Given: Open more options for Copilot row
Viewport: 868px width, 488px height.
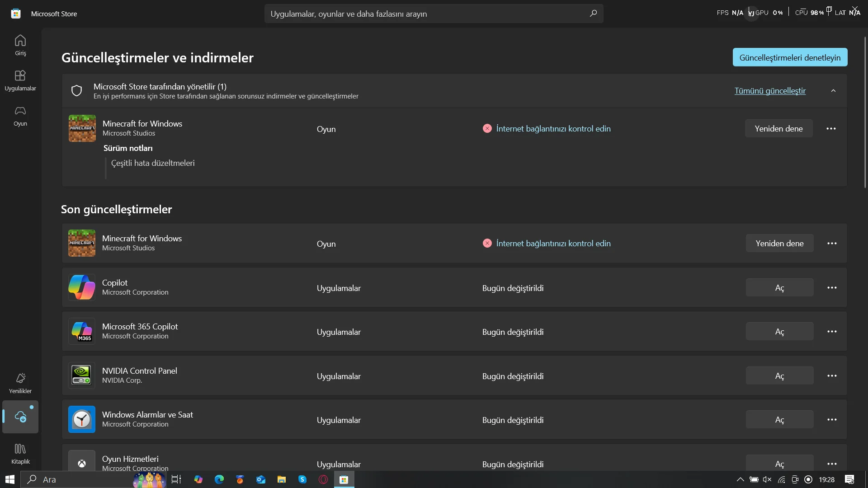Looking at the screenshot, I should [832, 288].
